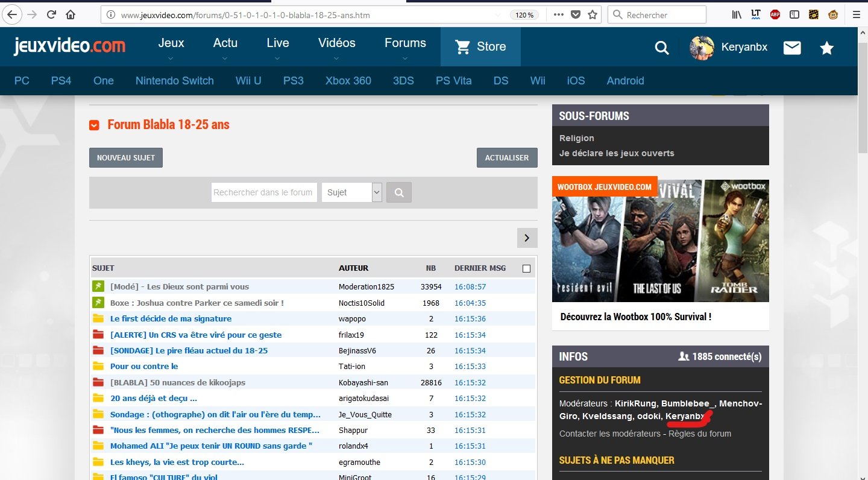Click the site search magnifier icon
The height and width of the screenshot is (480, 868).
pyautogui.click(x=662, y=48)
